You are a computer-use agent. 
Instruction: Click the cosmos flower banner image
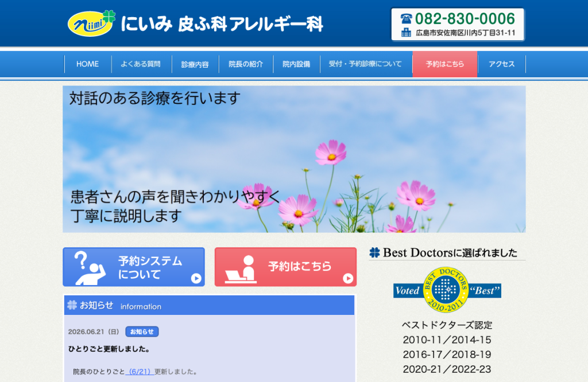pyautogui.click(x=294, y=159)
